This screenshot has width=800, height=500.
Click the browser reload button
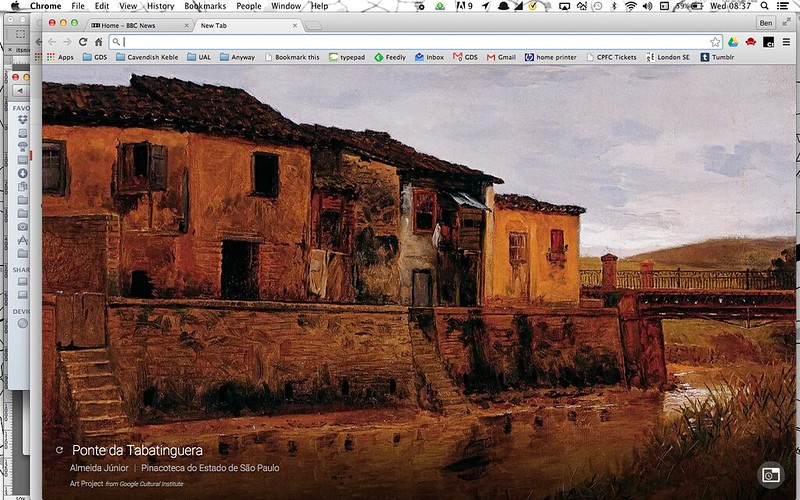83,42
